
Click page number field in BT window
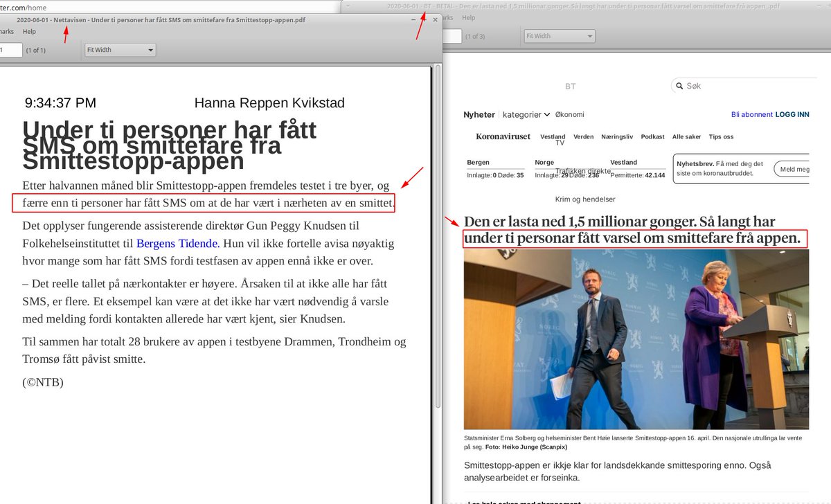452,36
